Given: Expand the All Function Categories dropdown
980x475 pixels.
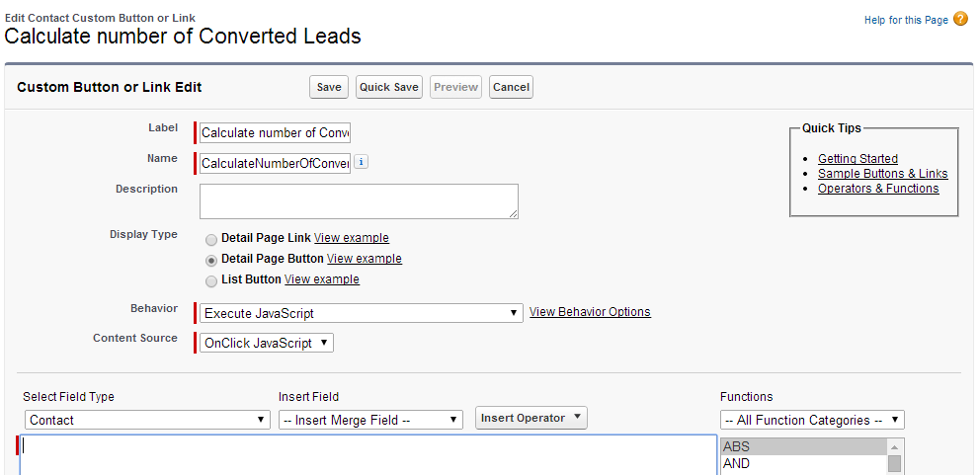Looking at the screenshot, I should tap(812, 420).
